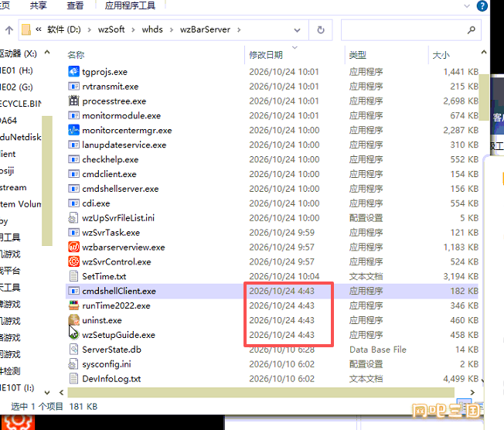The image size is (504, 430).
Task: Click the monitormodule.exe file icon
Action: click(x=73, y=115)
